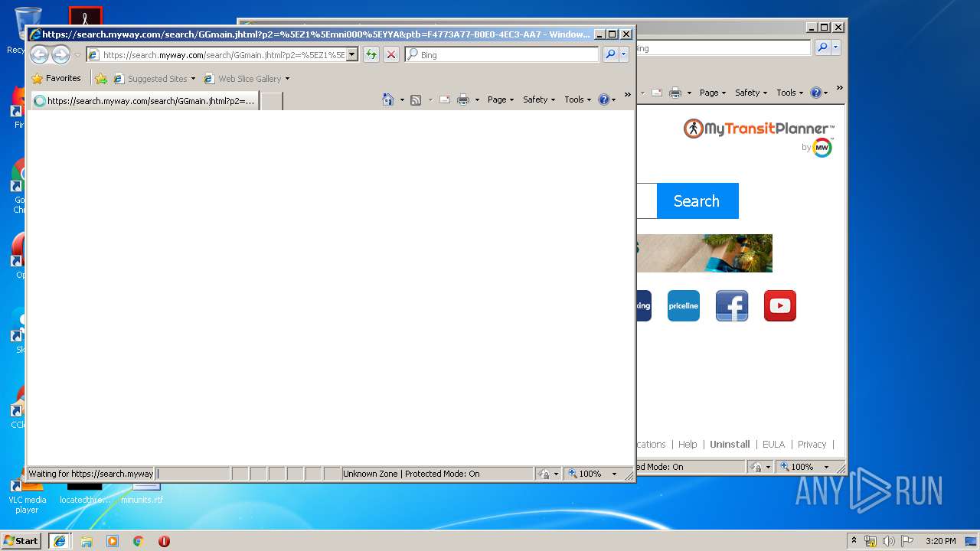Expand the address bar URL dropdown
The image size is (980, 551).
click(x=352, y=54)
